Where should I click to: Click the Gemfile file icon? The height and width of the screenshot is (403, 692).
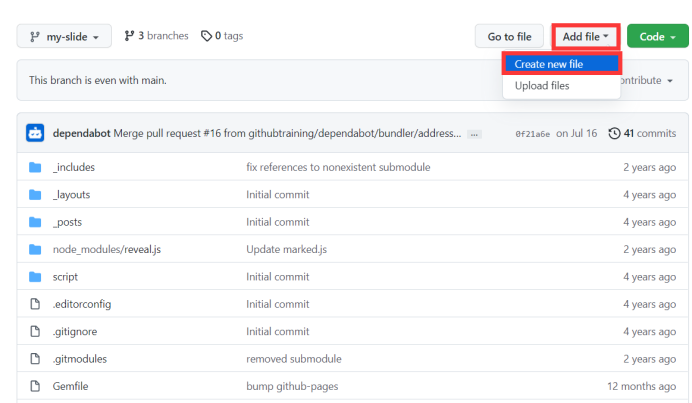click(35, 386)
